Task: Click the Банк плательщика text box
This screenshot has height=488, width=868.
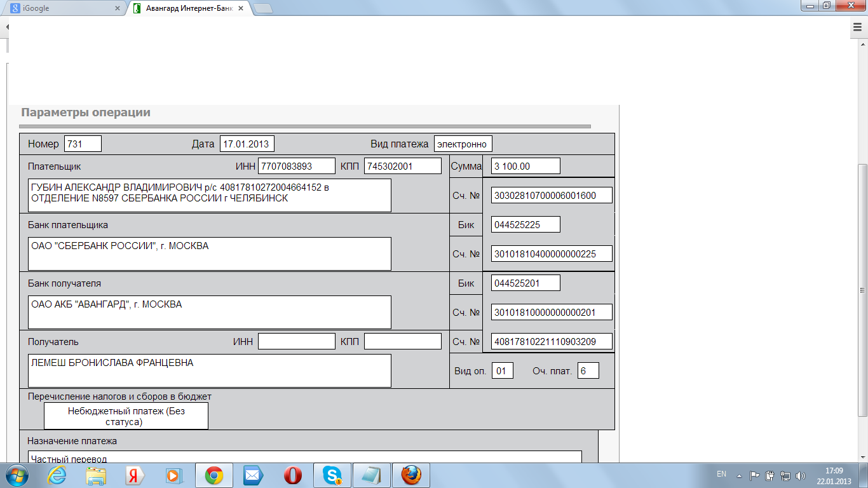Action: (x=210, y=254)
